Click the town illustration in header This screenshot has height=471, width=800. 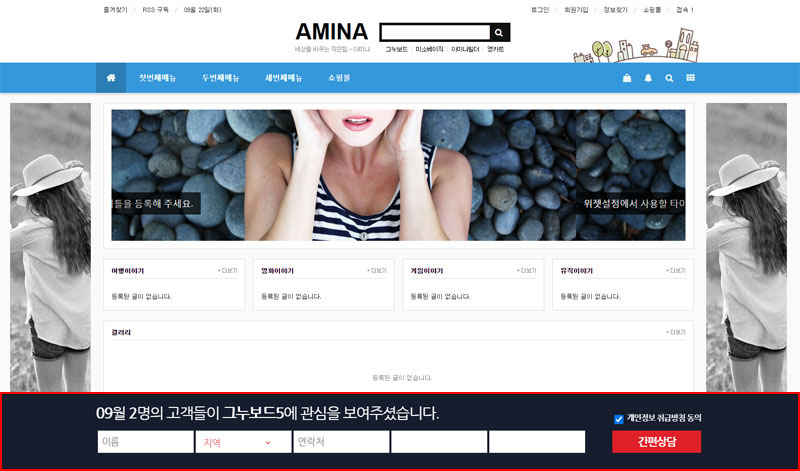(x=636, y=47)
